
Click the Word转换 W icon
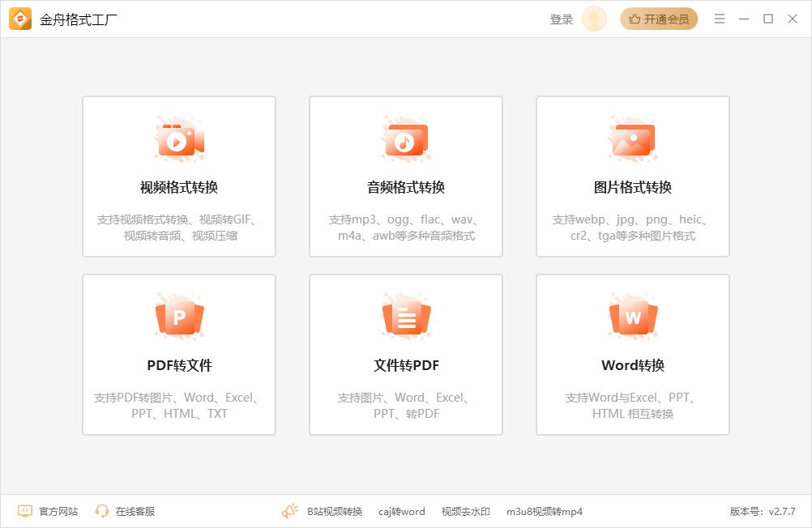(632, 317)
